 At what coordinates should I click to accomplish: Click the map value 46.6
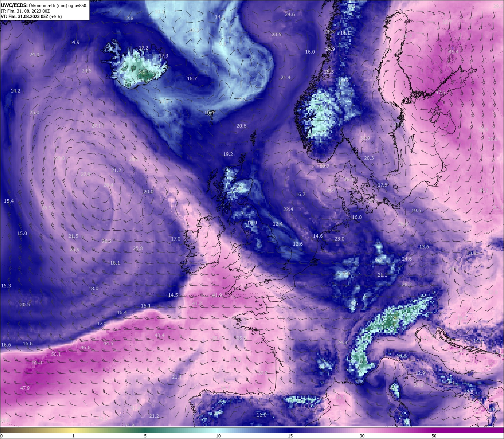click(x=85, y=348)
